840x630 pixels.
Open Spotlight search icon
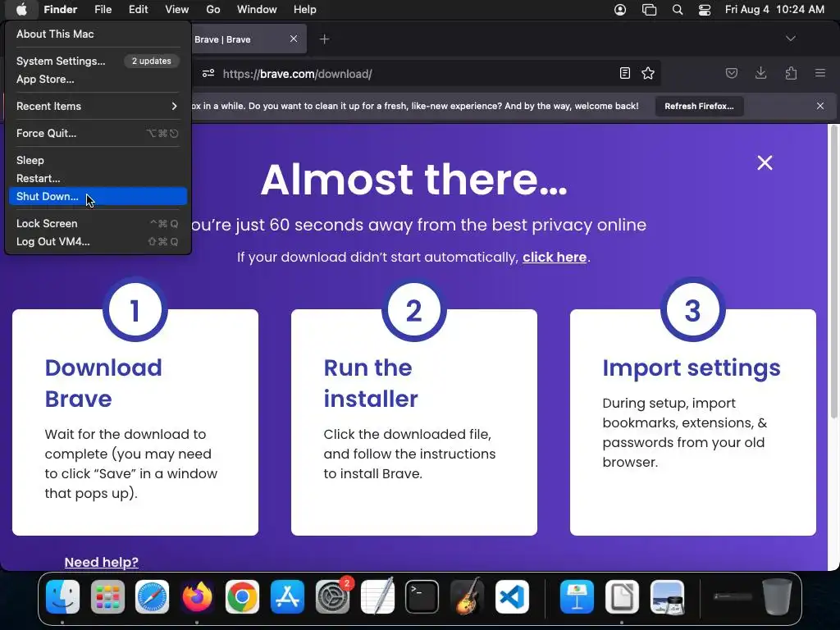[x=678, y=10]
